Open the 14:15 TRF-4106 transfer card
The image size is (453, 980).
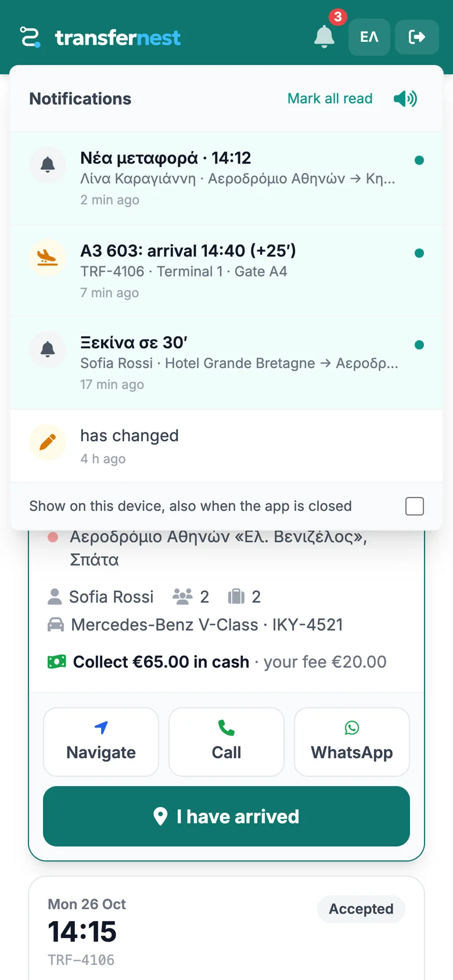pyautogui.click(x=227, y=929)
